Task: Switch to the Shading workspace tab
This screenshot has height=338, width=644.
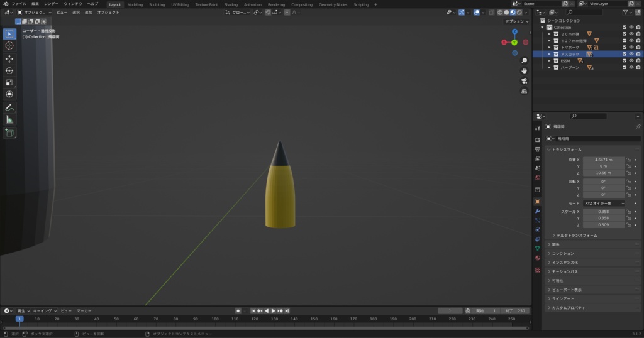Action: point(231,4)
